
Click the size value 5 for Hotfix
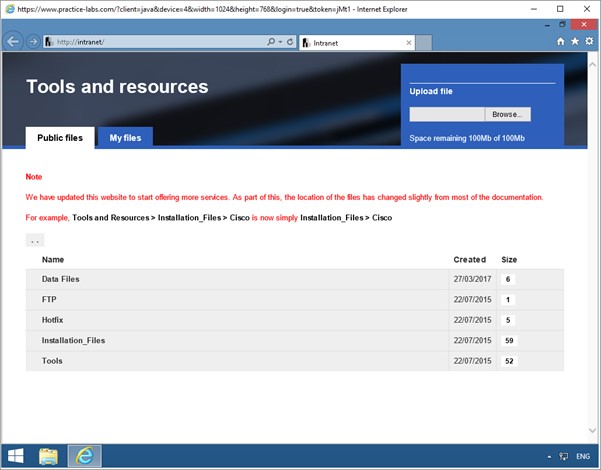(508, 320)
